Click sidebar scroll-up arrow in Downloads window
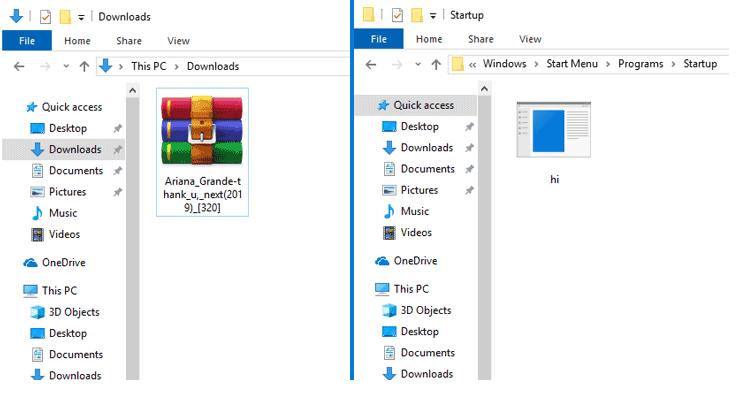This screenshot has height=394, width=737. pyautogui.click(x=133, y=90)
